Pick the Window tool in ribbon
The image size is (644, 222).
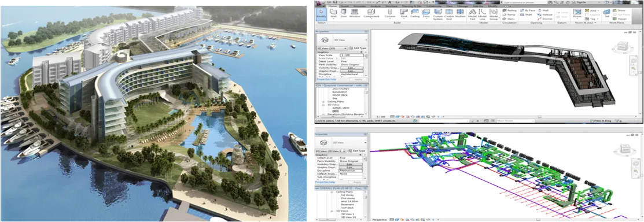pos(355,13)
